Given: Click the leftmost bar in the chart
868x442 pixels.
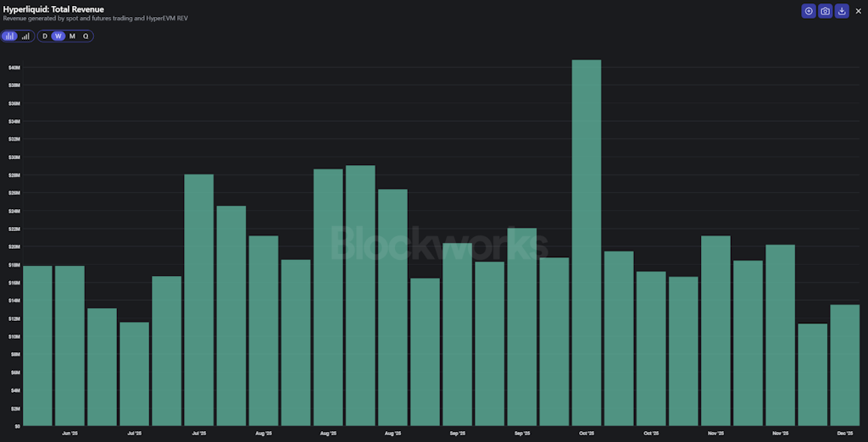Looking at the screenshot, I should [37, 345].
